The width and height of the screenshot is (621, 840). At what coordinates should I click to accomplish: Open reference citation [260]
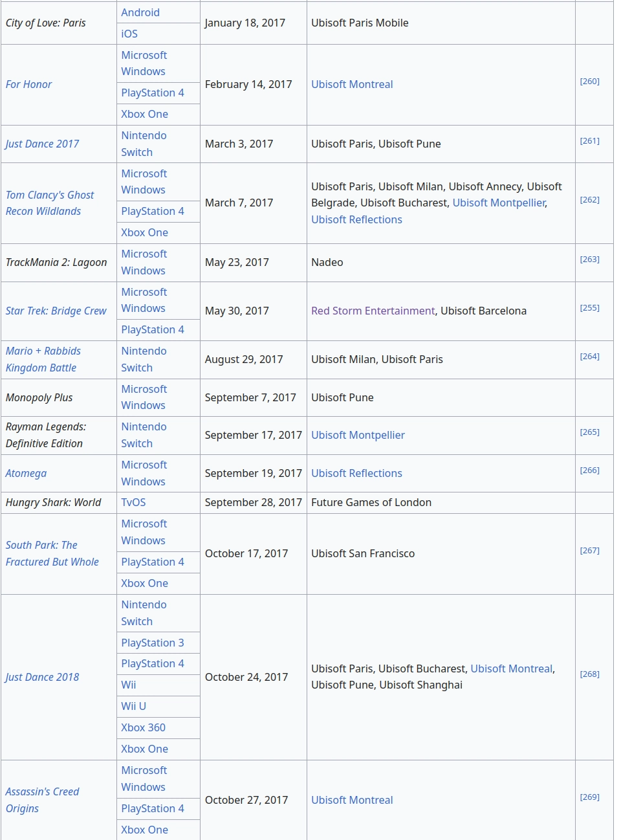pos(589,81)
